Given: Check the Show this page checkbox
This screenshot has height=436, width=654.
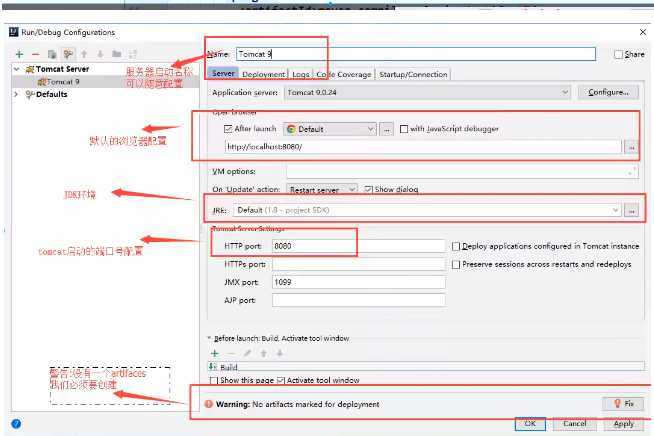Looking at the screenshot, I should coord(214,381).
